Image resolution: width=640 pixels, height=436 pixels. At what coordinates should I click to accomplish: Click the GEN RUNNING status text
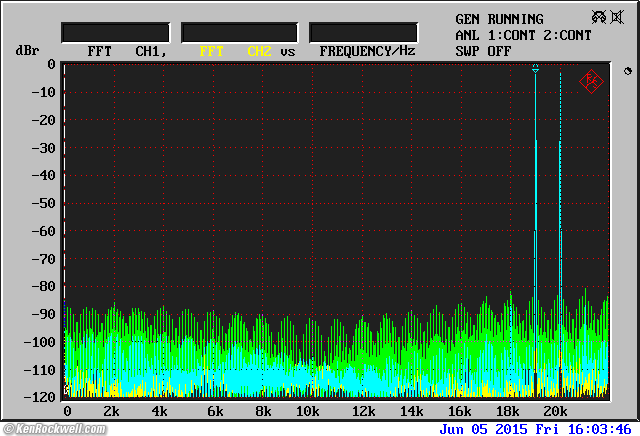click(499, 19)
